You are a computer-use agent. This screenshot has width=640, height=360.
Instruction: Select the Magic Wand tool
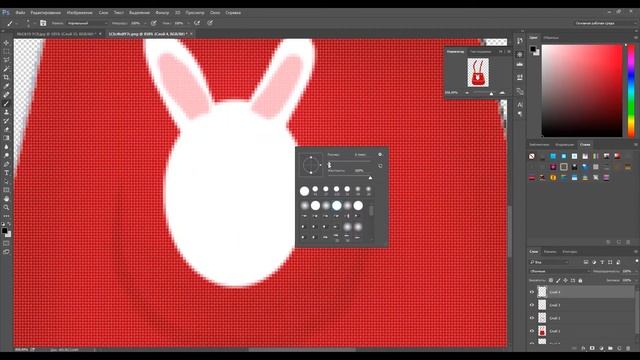click(6, 69)
